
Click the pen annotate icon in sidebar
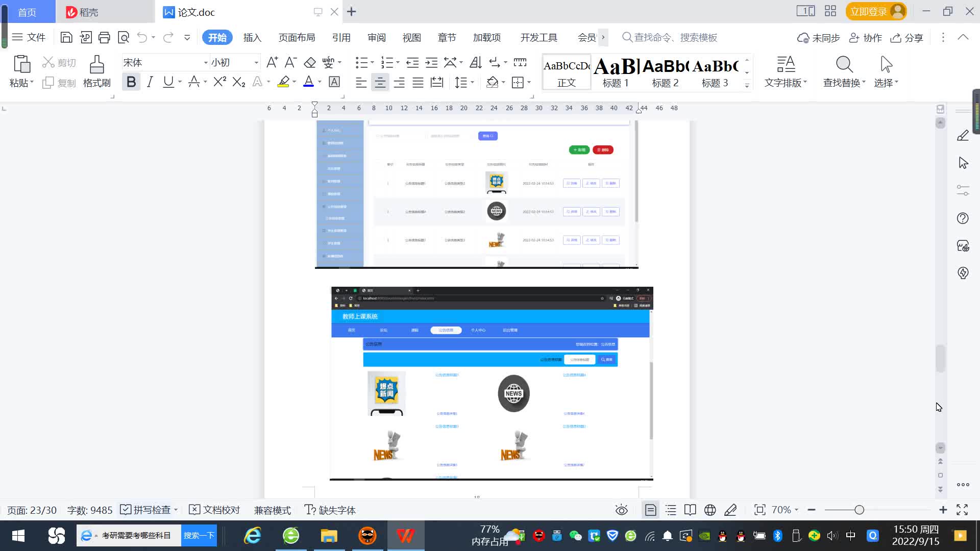(963, 135)
